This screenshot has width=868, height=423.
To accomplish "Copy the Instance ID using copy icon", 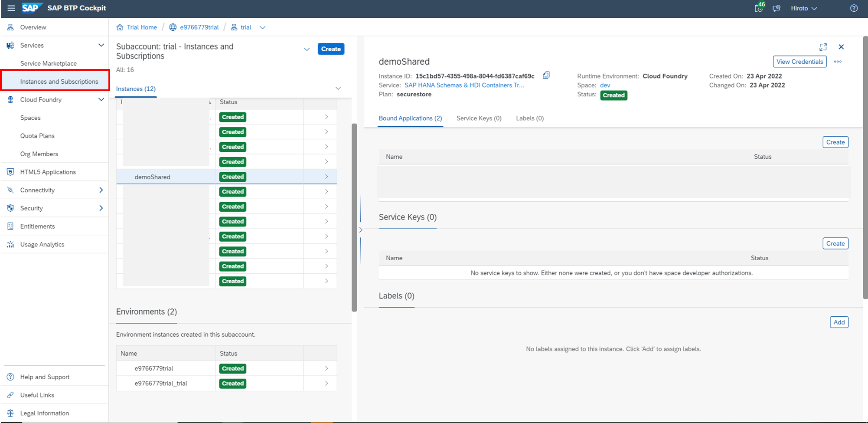I will (x=546, y=75).
